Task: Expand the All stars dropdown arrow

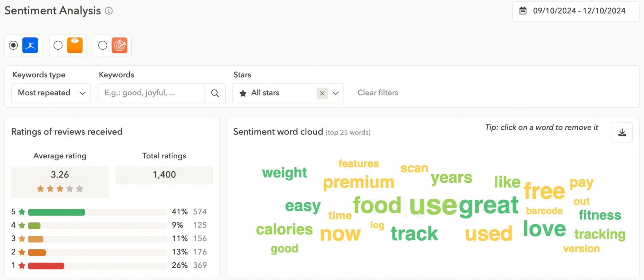Action: point(336,93)
